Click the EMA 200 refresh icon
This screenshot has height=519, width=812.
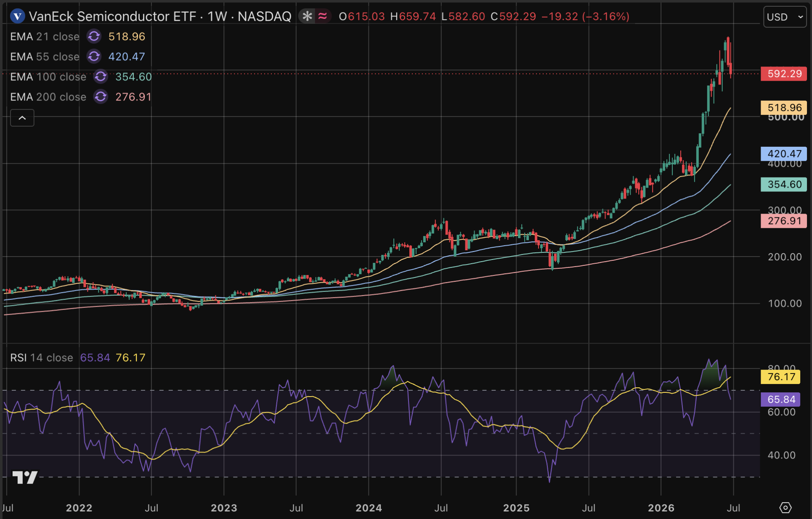(x=101, y=97)
